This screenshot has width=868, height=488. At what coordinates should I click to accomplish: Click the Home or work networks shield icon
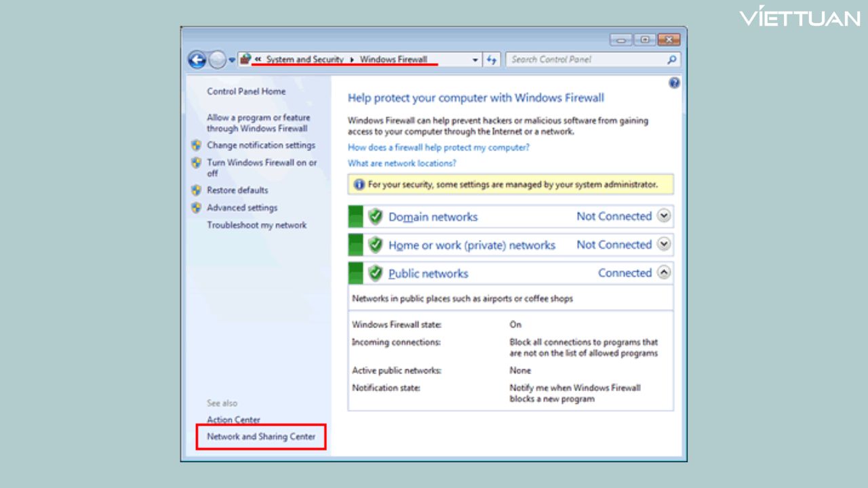[375, 245]
